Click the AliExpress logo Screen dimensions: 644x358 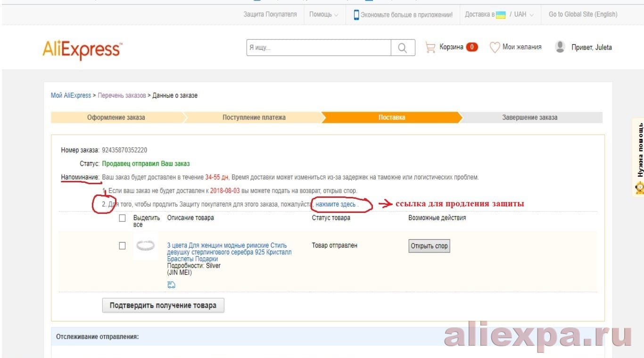[x=83, y=49]
